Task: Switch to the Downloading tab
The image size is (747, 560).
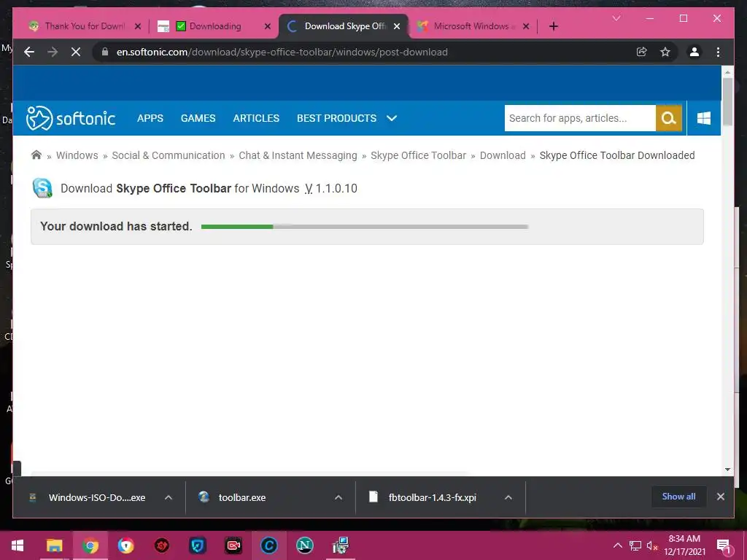Action: pos(215,26)
